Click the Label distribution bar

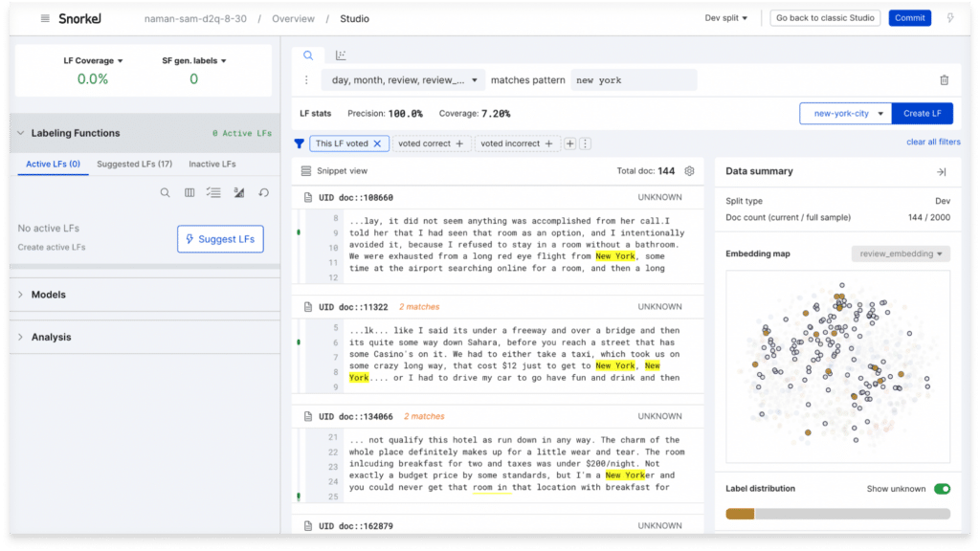click(837, 514)
